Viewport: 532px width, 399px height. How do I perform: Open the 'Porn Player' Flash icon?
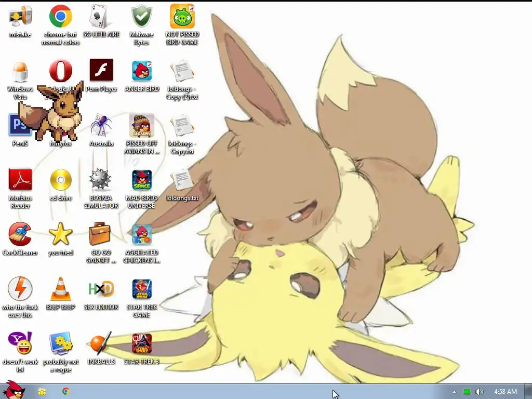coord(101,70)
